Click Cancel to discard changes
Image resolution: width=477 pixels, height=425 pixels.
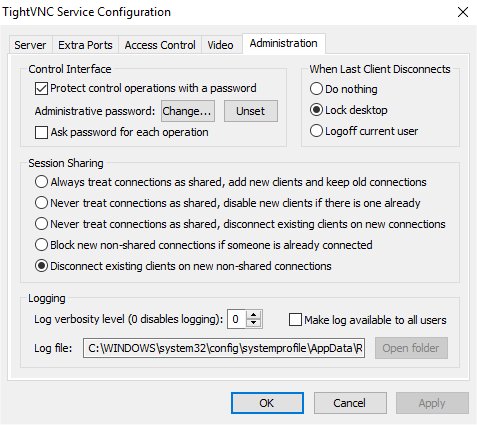350,403
